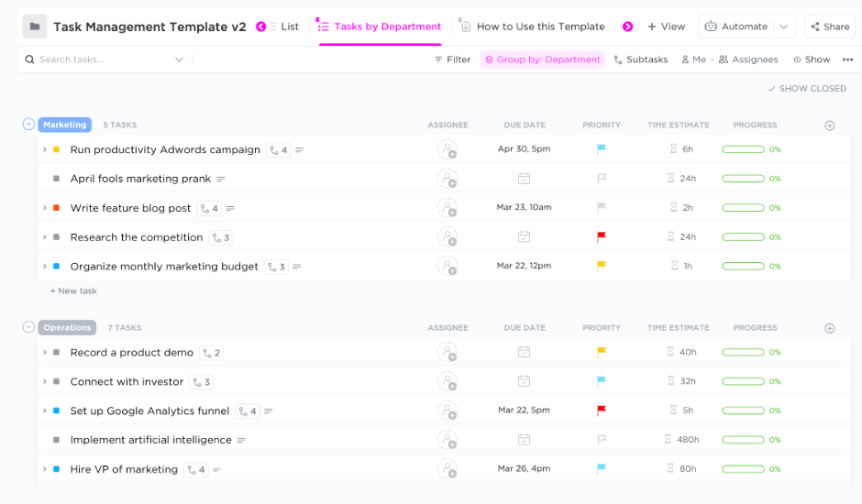862x504 pixels.
Task: Click the subtask count icon on Connect with investor
Action: click(202, 382)
